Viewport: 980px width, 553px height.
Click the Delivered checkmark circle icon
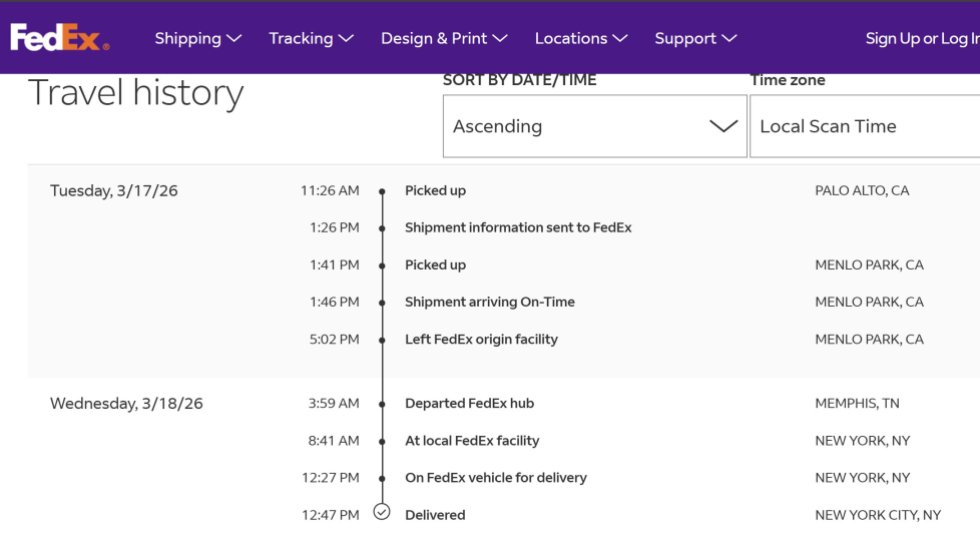(x=381, y=512)
